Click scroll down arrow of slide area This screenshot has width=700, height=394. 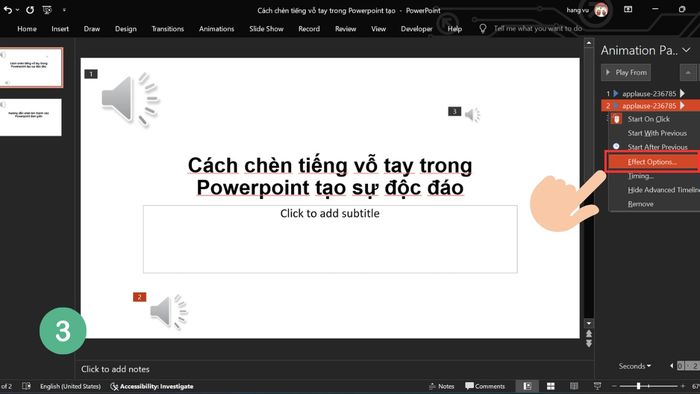(x=588, y=323)
